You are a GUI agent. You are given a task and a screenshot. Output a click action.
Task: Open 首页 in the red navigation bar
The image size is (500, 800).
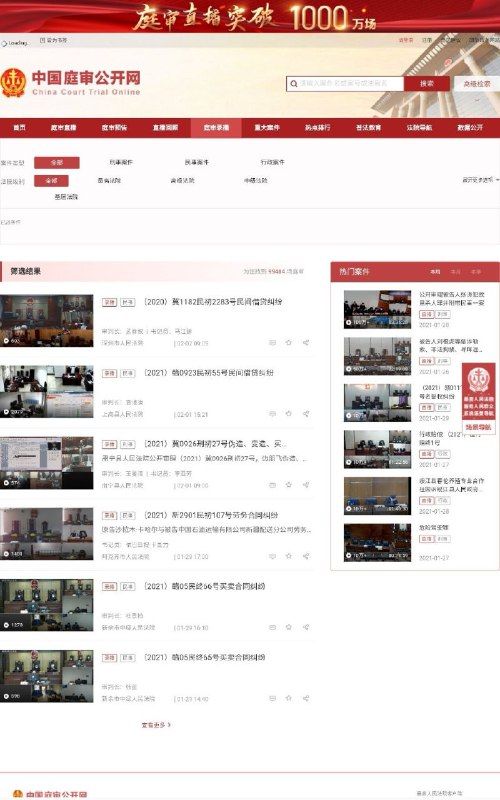pyautogui.click(x=19, y=128)
